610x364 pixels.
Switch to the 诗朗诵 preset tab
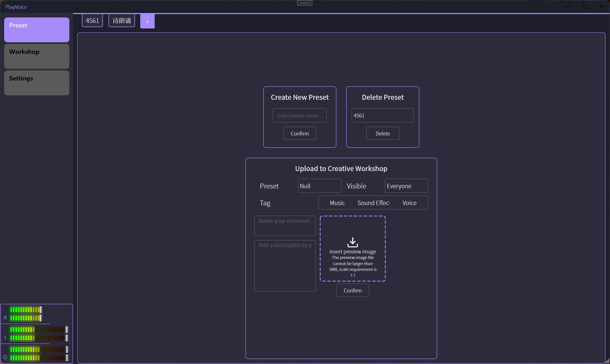click(122, 21)
